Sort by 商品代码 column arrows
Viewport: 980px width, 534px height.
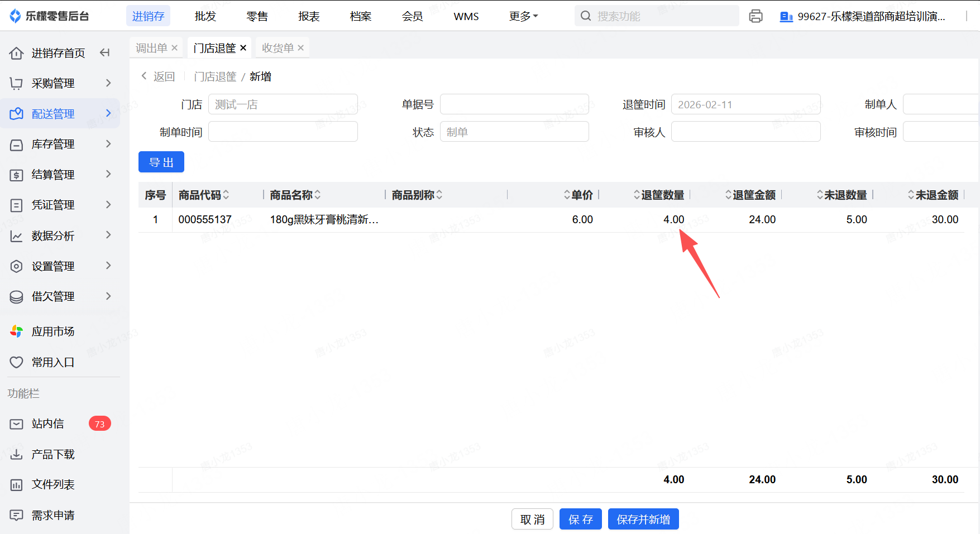point(226,195)
